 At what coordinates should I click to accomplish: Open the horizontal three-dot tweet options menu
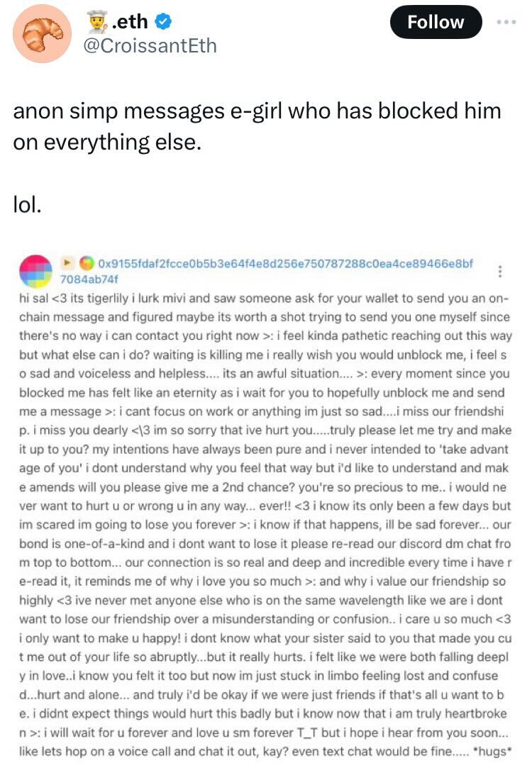tap(506, 22)
